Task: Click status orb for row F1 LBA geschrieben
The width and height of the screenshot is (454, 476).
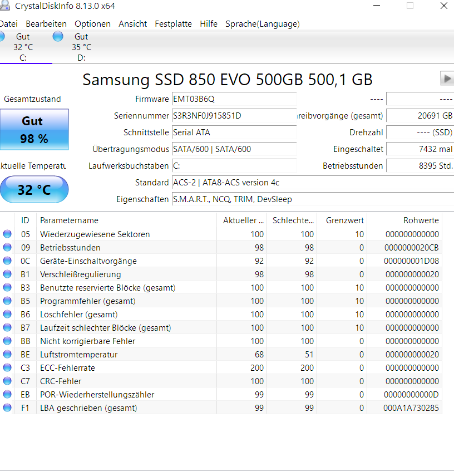Action: click(7, 408)
